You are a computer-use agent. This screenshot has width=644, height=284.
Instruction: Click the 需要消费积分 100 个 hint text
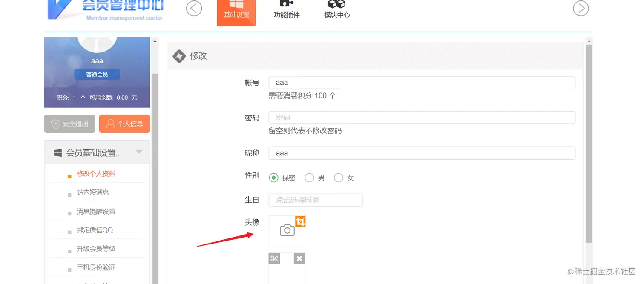click(302, 96)
